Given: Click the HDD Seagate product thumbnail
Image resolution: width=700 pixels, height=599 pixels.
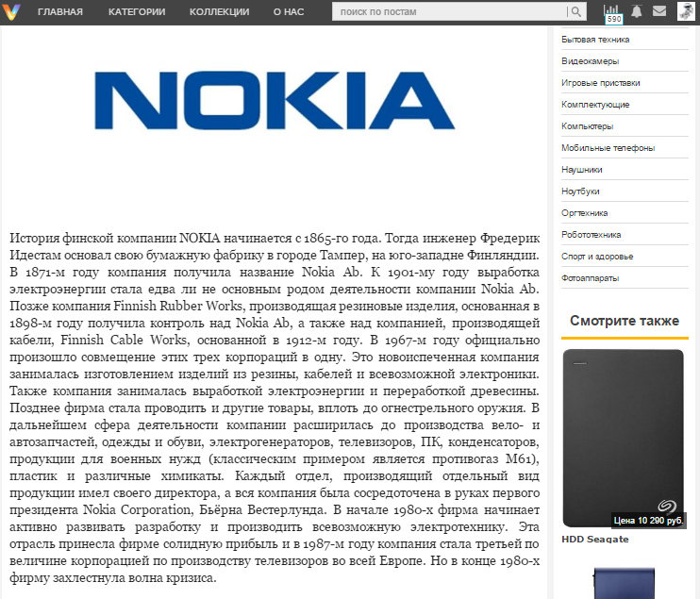Looking at the screenshot, I should (624, 439).
